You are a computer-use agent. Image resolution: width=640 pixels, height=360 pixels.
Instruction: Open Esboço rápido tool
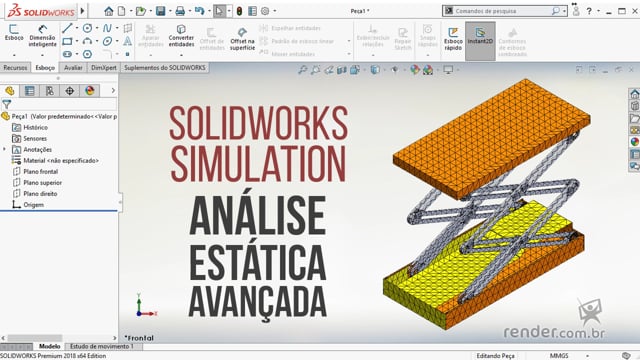point(453,39)
